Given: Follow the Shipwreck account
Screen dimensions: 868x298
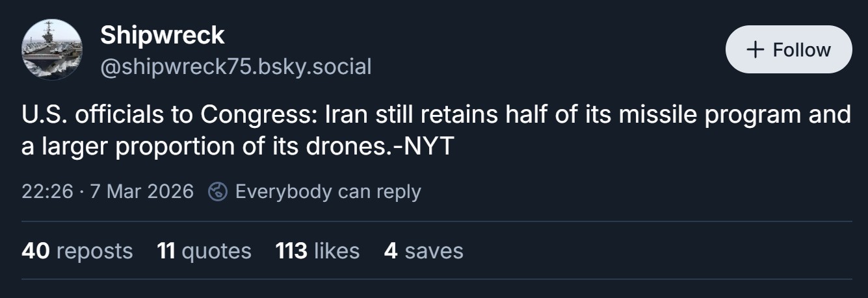Looking at the screenshot, I should pyautogui.click(x=789, y=49).
